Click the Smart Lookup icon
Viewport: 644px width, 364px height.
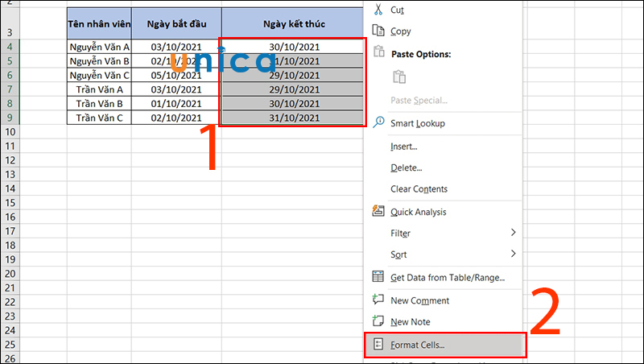click(x=378, y=122)
